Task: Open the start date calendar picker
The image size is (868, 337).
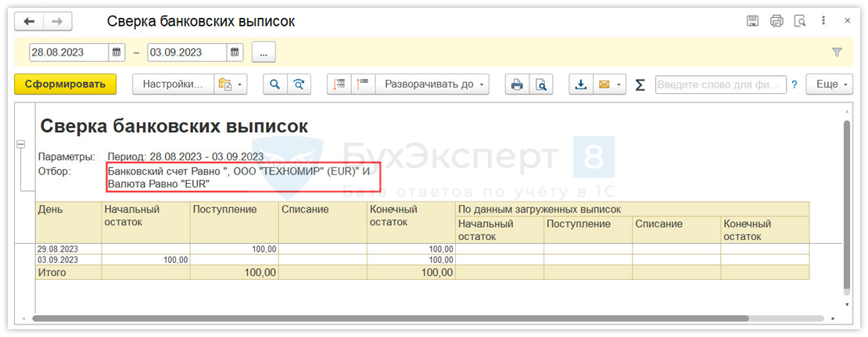Action: pyautogui.click(x=117, y=52)
